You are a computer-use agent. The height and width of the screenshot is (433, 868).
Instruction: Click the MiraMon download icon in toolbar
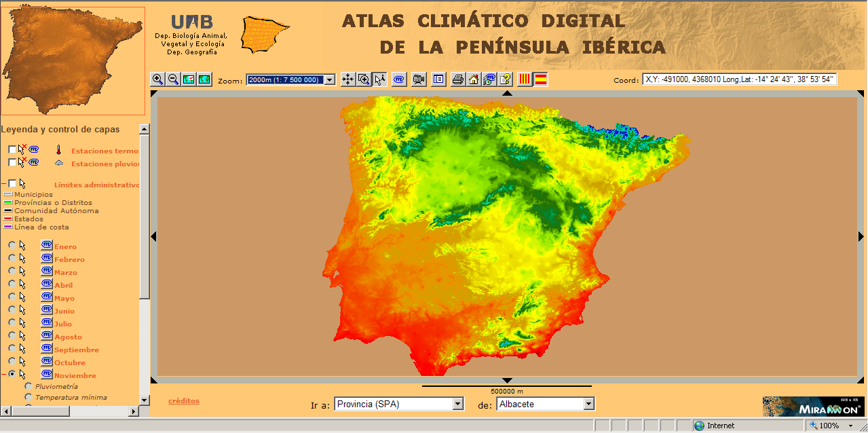click(399, 79)
